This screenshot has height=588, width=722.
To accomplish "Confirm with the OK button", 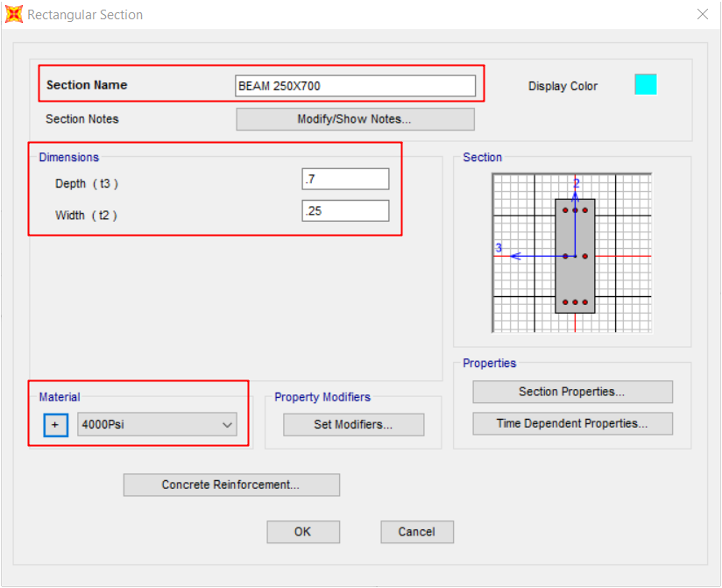I will [x=303, y=532].
